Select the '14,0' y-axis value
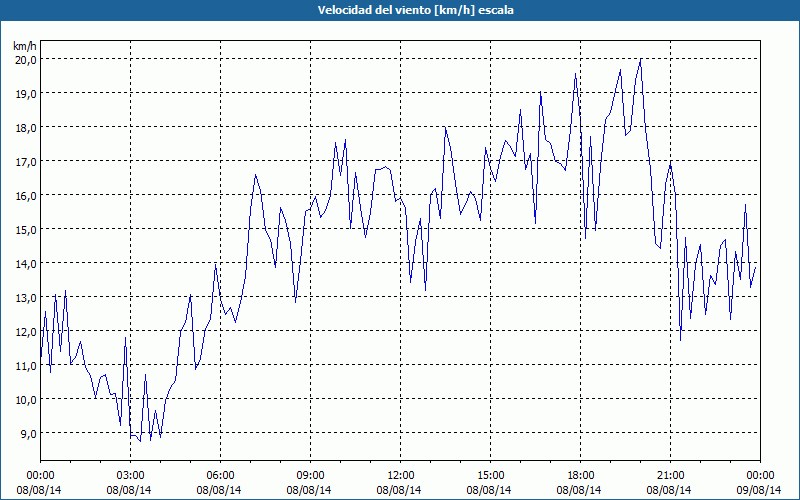The height and width of the screenshot is (500, 800). point(26,263)
